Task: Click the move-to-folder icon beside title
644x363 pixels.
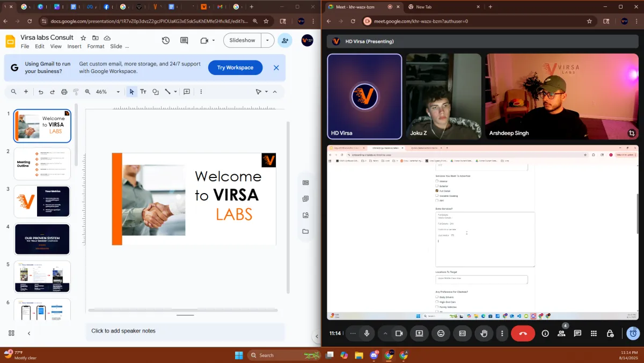Action: (95, 38)
